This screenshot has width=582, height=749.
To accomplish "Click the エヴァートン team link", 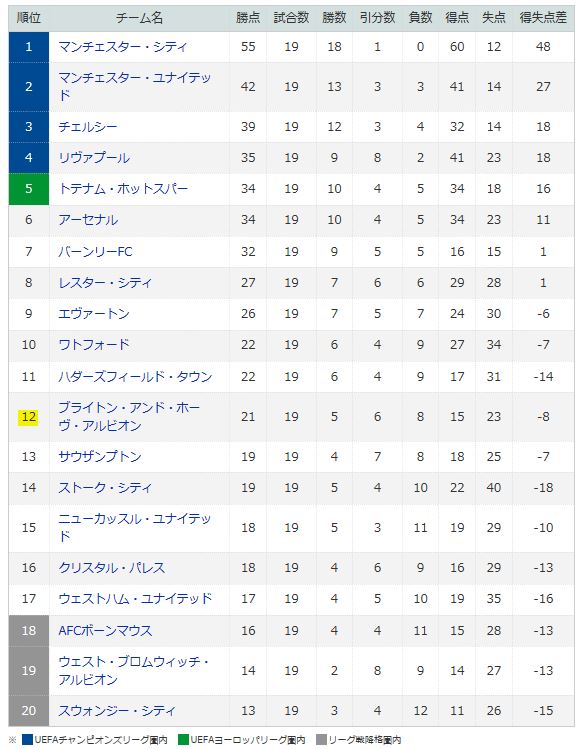I will click(94, 313).
